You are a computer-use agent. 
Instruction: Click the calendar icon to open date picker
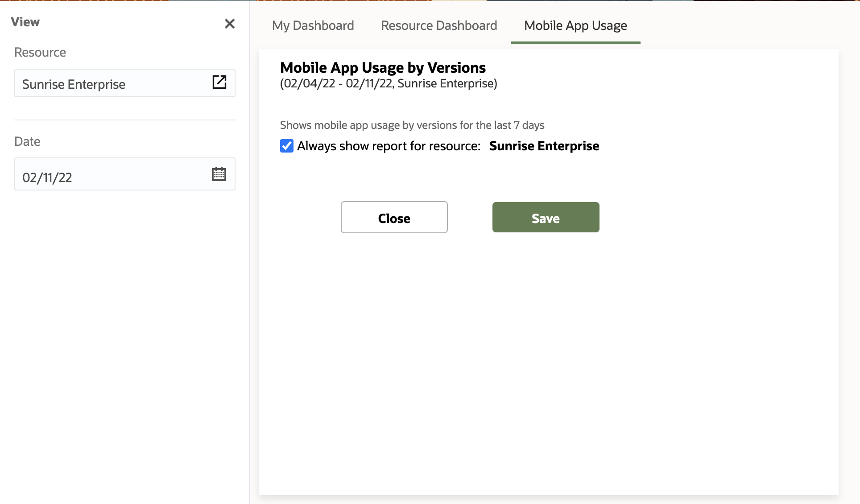tap(219, 174)
